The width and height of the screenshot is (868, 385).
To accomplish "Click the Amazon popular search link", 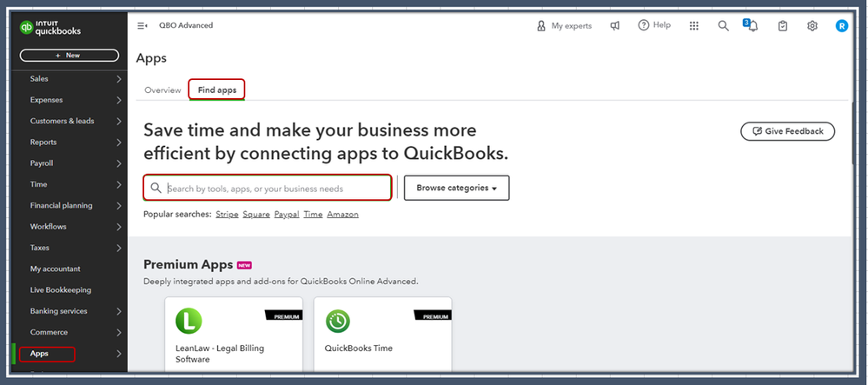I will pyautogui.click(x=342, y=215).
